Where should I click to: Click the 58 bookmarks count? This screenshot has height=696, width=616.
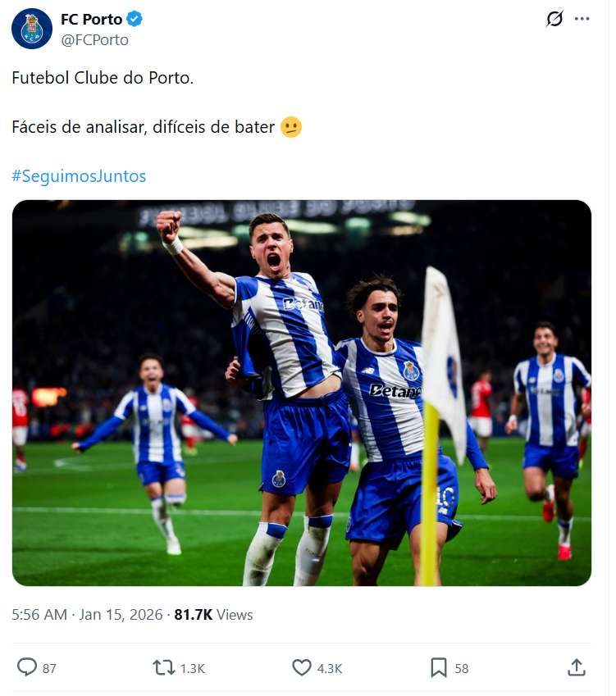click(x=462, y=668)
